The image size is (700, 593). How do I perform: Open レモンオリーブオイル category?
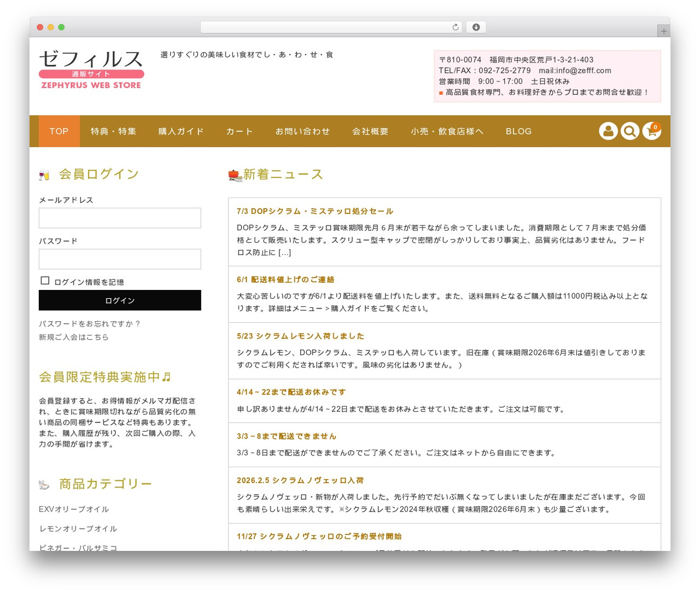click(78, 528)
